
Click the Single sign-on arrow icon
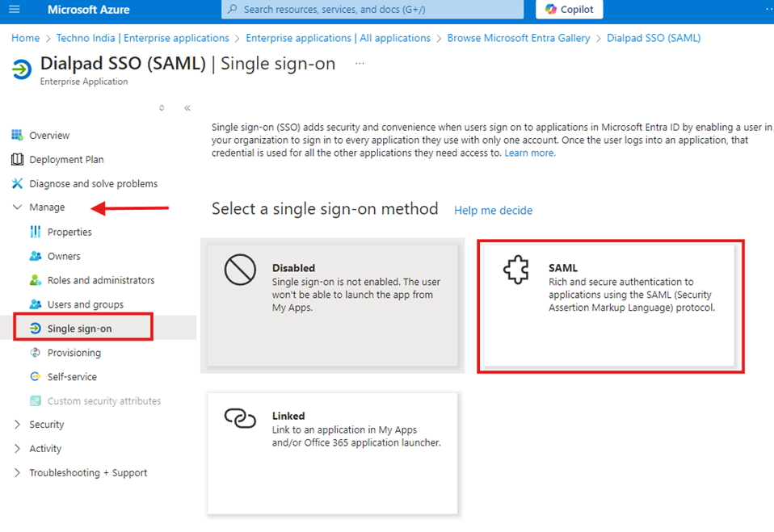(36, 329)
